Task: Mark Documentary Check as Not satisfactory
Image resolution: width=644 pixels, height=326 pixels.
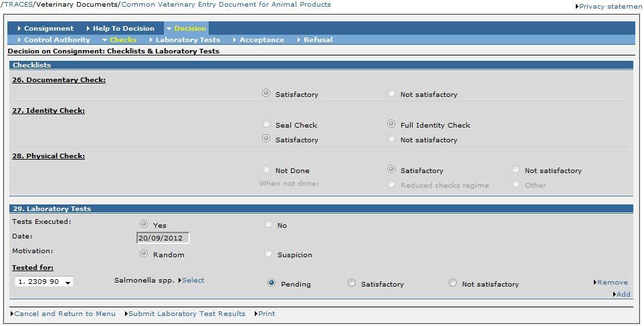Action: [x=391, y=93]
